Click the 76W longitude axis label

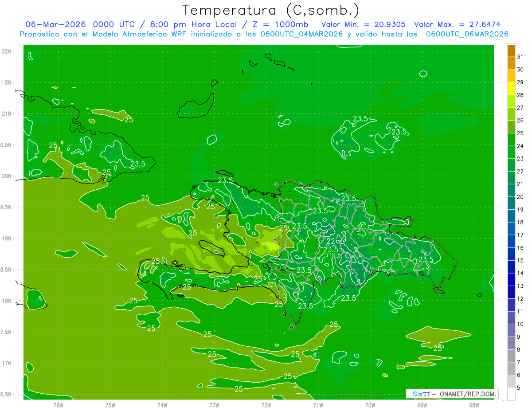click(x=58, y=405)
